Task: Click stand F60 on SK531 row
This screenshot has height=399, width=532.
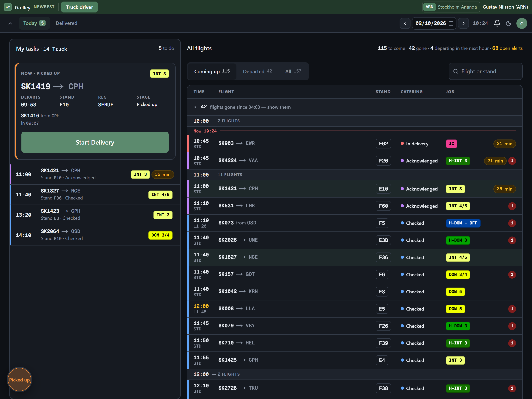Action: tap(383, 206)
